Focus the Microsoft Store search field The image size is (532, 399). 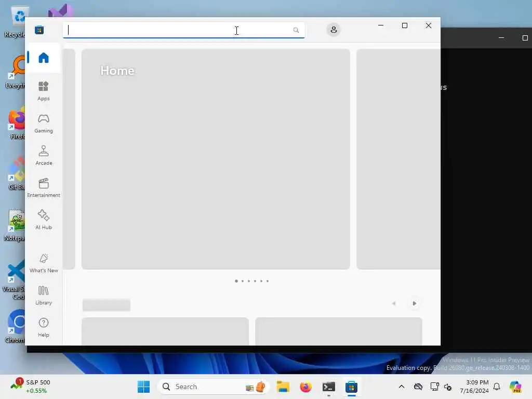[183, 30]
